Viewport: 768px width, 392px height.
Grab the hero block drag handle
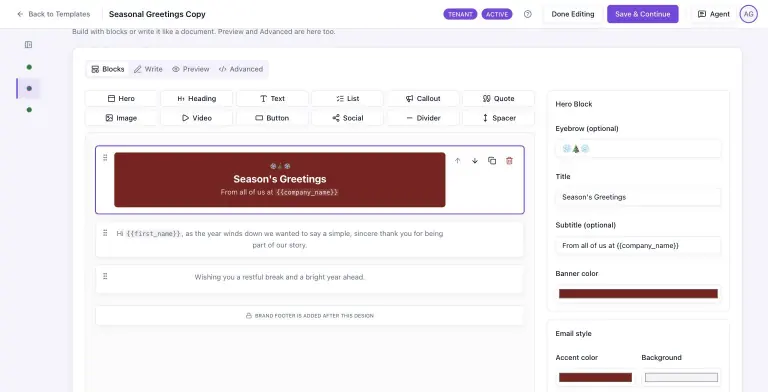pyautogui.click(x=105, y=157)
